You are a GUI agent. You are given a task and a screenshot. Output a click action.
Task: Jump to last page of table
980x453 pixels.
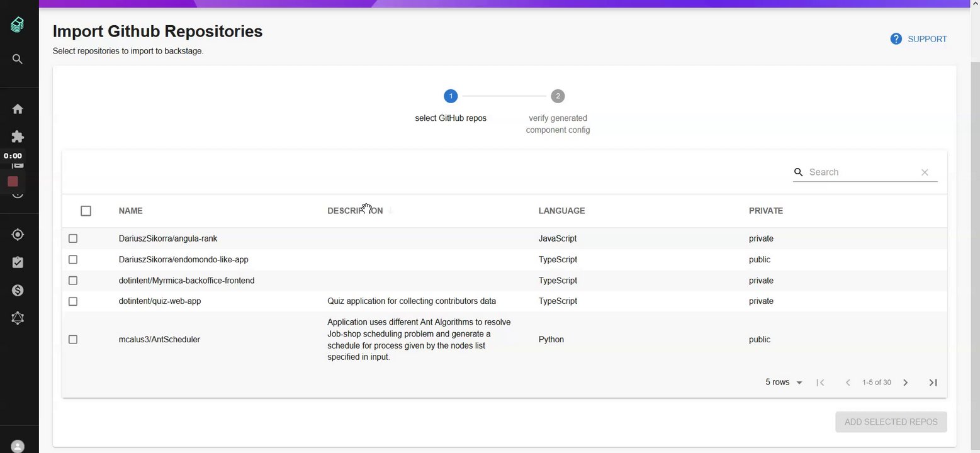coord(933,383)
